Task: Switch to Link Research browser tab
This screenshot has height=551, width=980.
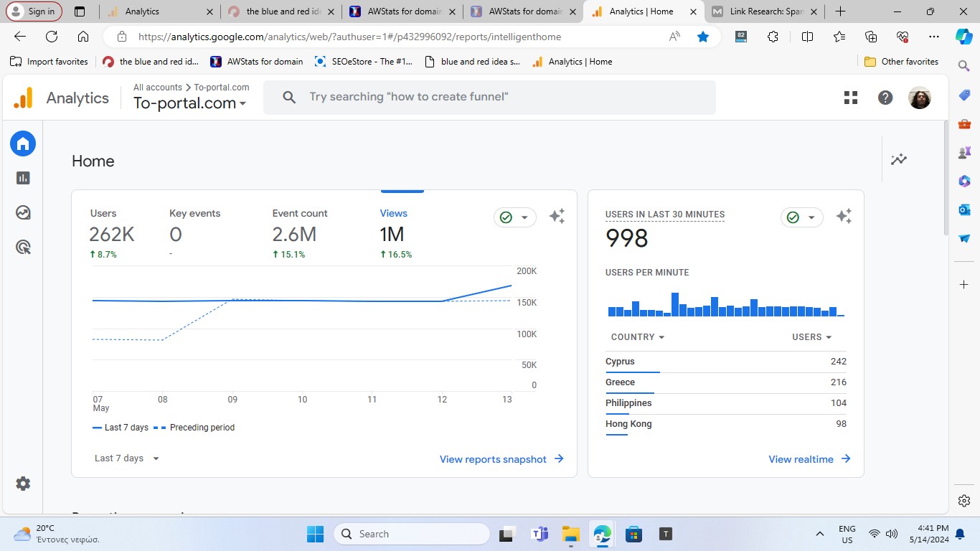Action: click(765, 11)
